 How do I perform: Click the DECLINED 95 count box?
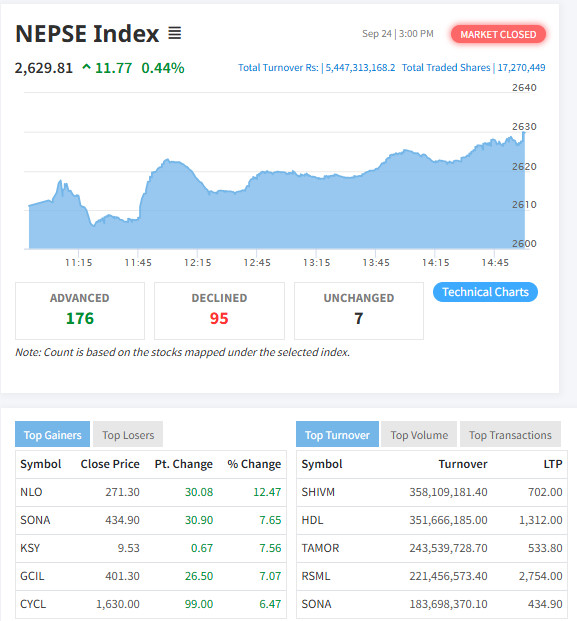click(x=219, y=310)
